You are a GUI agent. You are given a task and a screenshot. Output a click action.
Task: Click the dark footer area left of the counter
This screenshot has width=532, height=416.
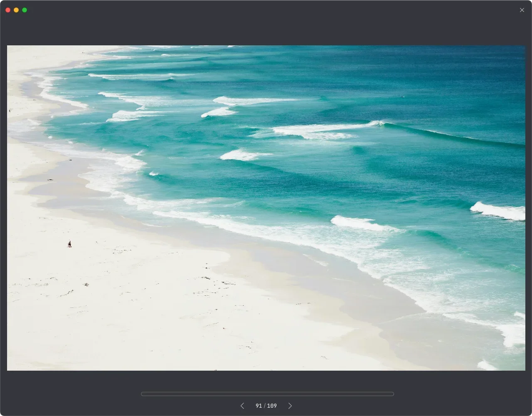(x=83, y=399)
